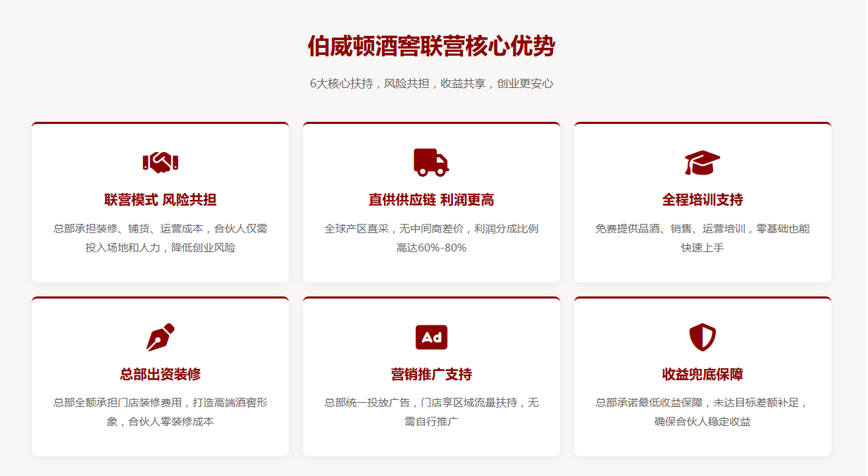The width and height of the screenshot is (868, 476).
Task: Click the main title 伯威顿酒窖联营核心优势
Action: point(431,46)
